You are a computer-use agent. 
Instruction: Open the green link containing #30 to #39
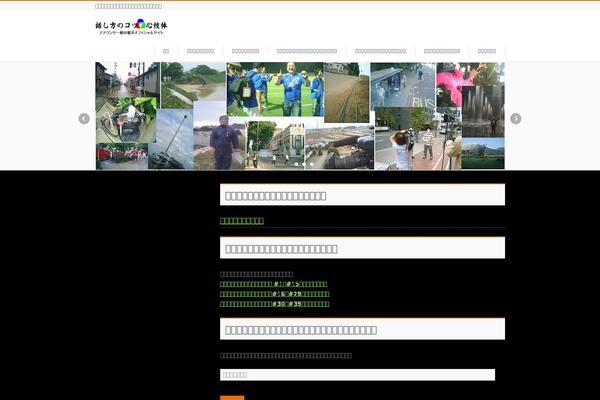[274, 304]
